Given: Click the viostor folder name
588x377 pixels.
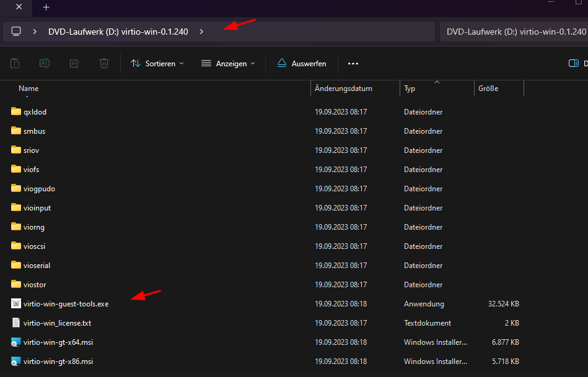Looking at the screenshot, I should pyautogui.click(x=35, y=285).
